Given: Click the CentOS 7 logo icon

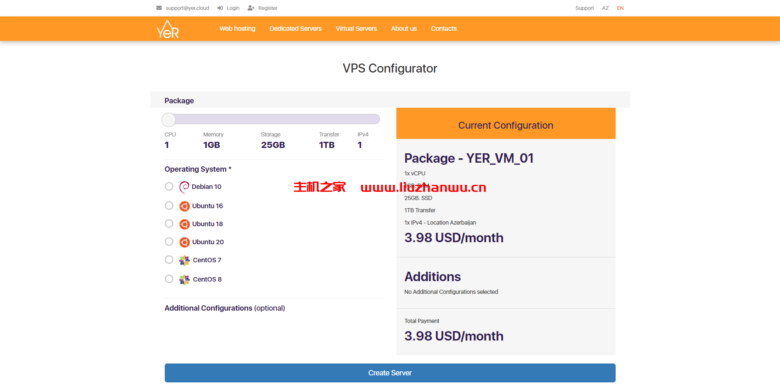Looking at the screenshot, I should [x=184, y=260].
